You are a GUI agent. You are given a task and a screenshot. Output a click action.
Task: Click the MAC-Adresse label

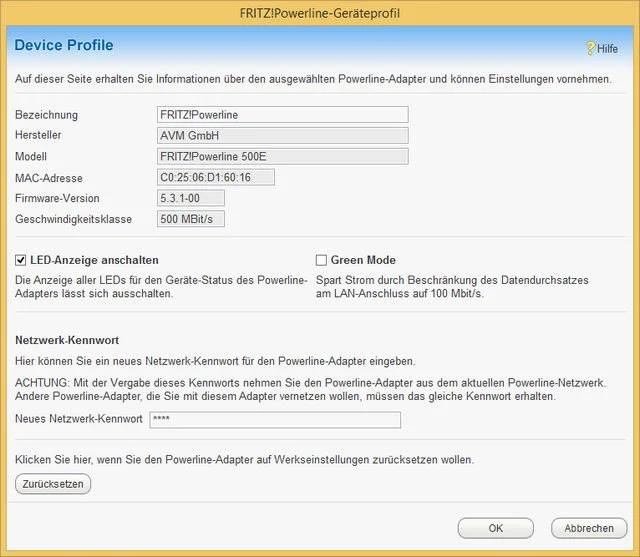(49, 178)
